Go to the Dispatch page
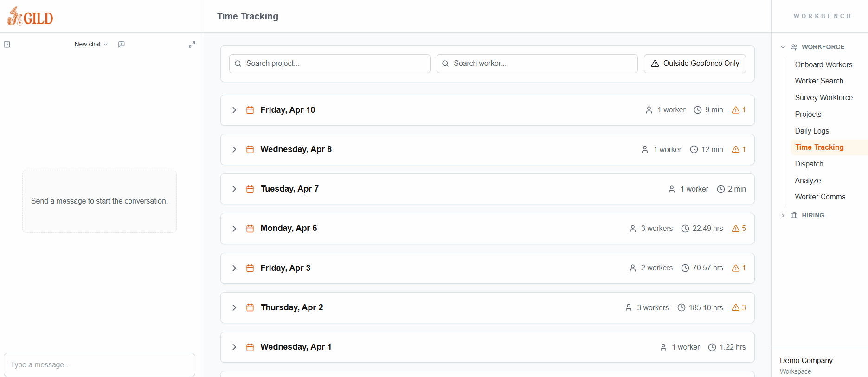 click(x=809, y=164)
